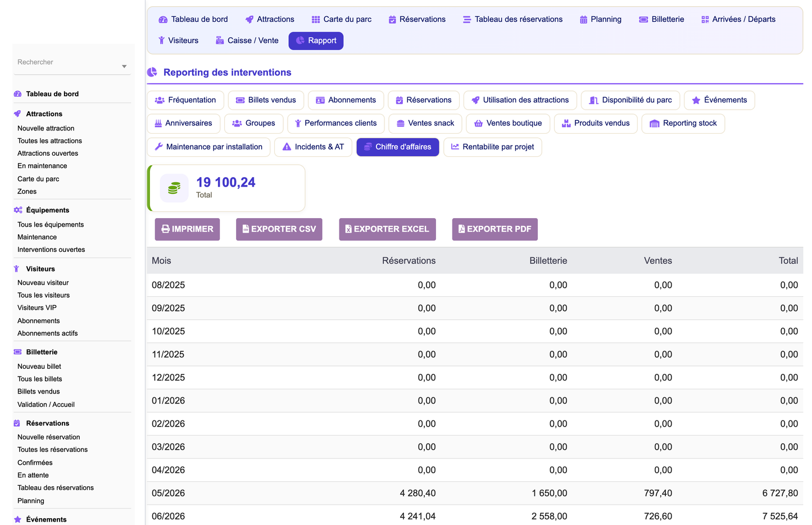812x525 pixels.
Task: Click the list icon of Tableau des réservations tab
Action: pos(467,20)
